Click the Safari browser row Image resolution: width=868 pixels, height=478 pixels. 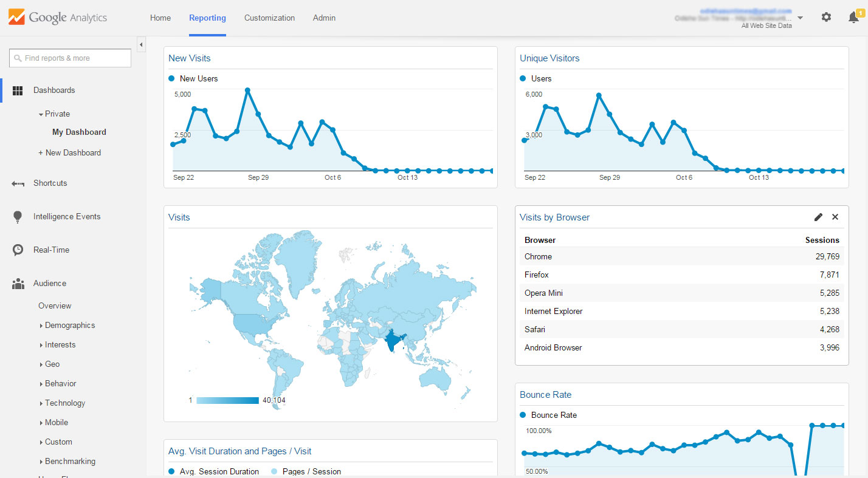(x=682, y=330)
